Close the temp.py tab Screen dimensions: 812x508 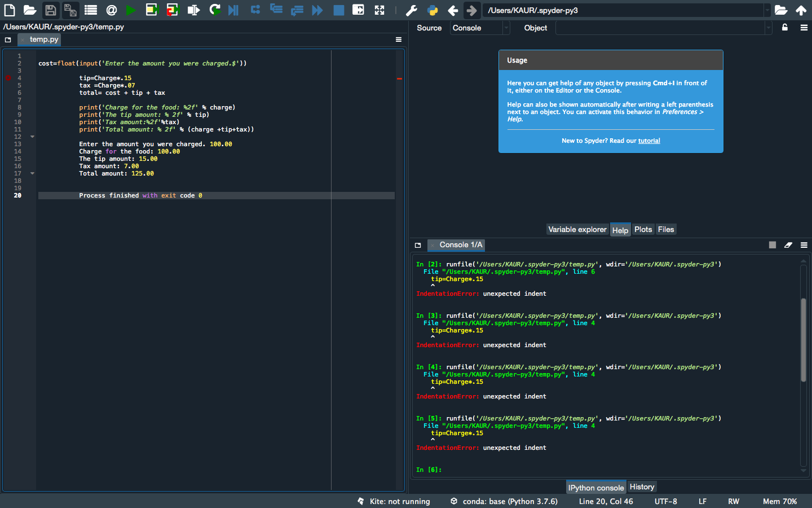23,40
